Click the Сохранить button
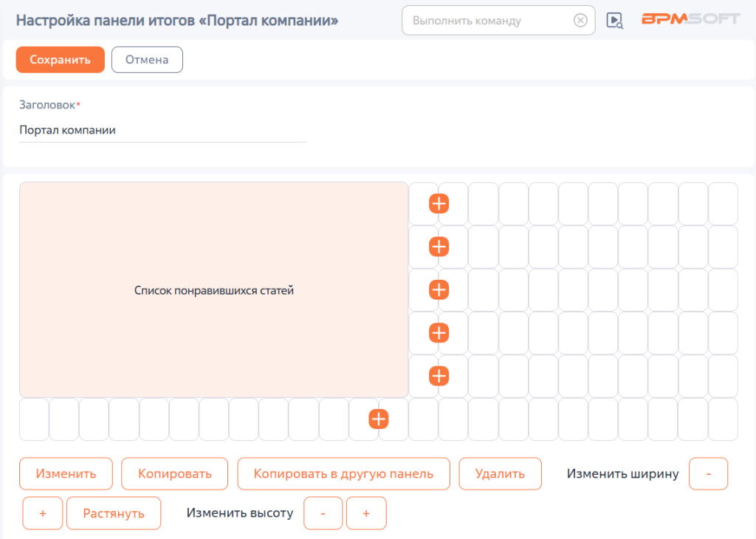The height and width of the screenshot is (539, 756). coord(61,60)
